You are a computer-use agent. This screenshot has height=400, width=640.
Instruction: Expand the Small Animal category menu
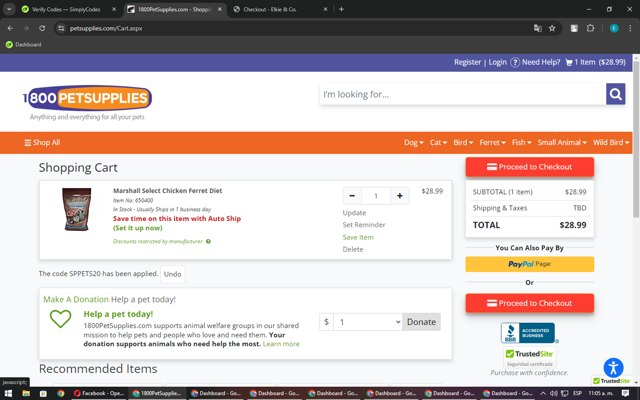[562, 142]
